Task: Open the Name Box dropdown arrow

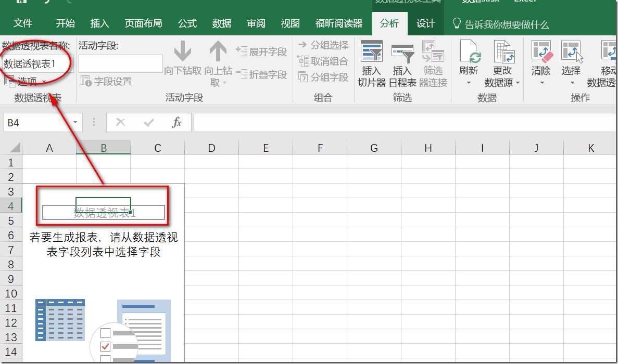Action: click(x=75, y=123)
